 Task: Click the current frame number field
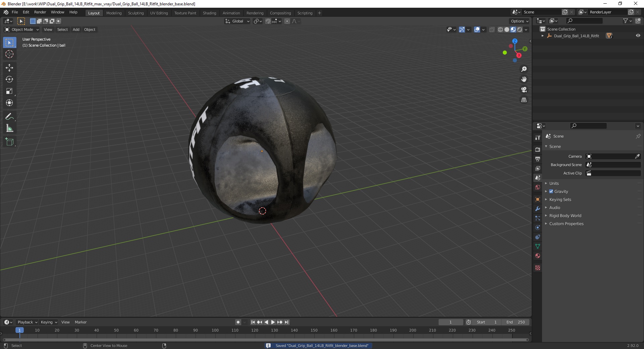pyautogui.click(x=450, y=322)
